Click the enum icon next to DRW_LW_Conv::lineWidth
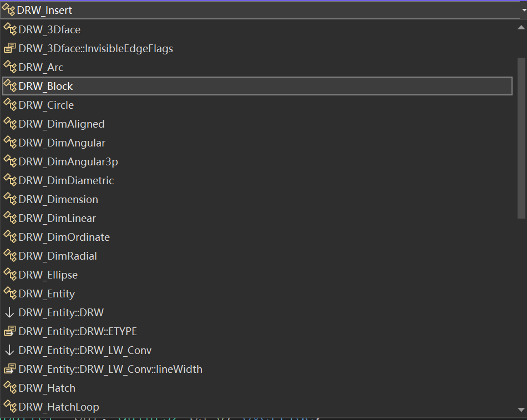This screenshot has height=420, width=527. [x=10, y=369]
